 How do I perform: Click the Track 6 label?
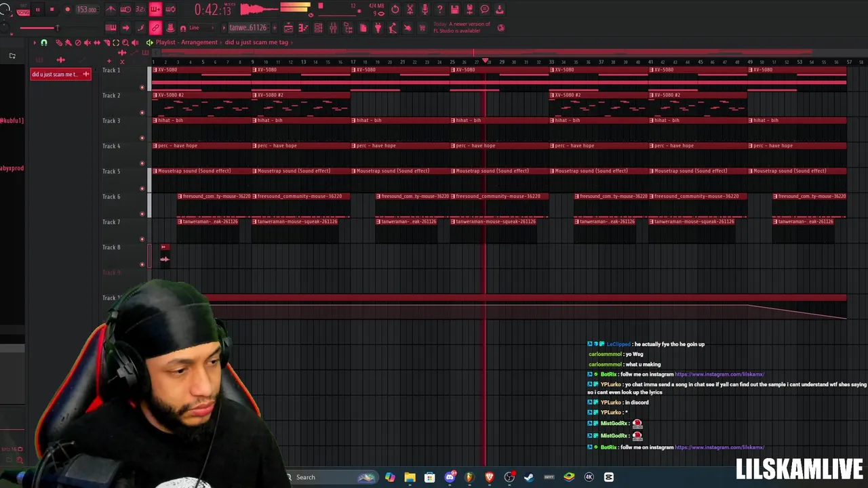click(111, 197)
